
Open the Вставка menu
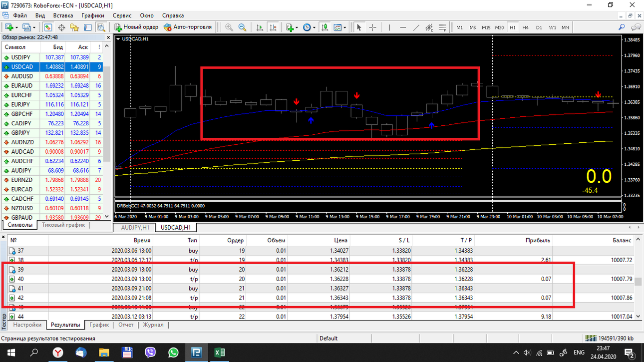point(63,15)
